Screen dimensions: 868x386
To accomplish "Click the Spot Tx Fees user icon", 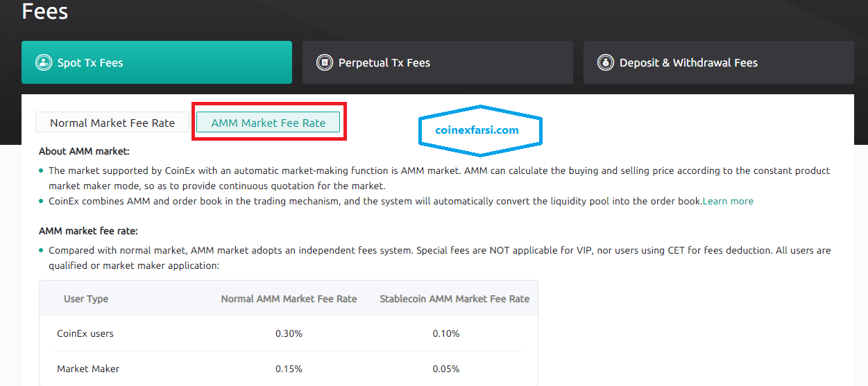I will click(44, 62).
